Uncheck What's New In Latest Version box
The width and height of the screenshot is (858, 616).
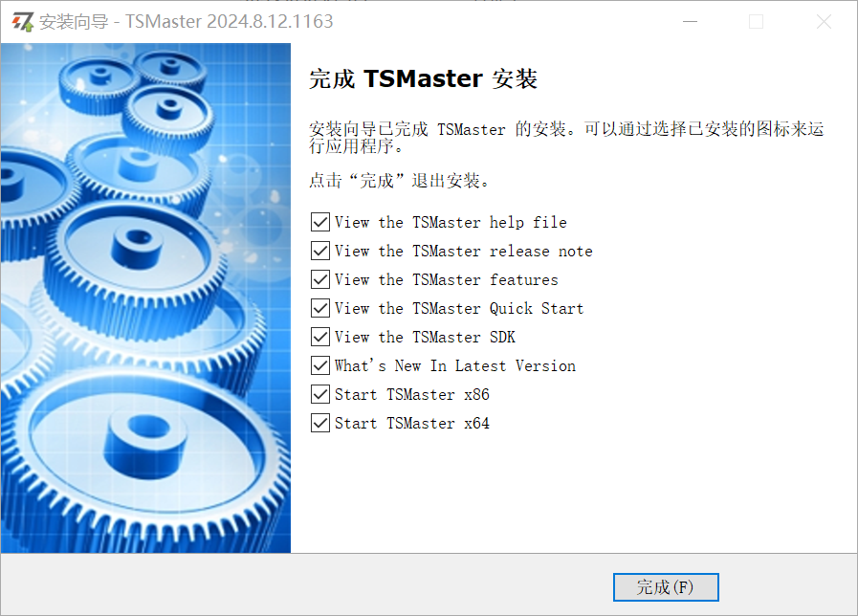tap(320, 365)
